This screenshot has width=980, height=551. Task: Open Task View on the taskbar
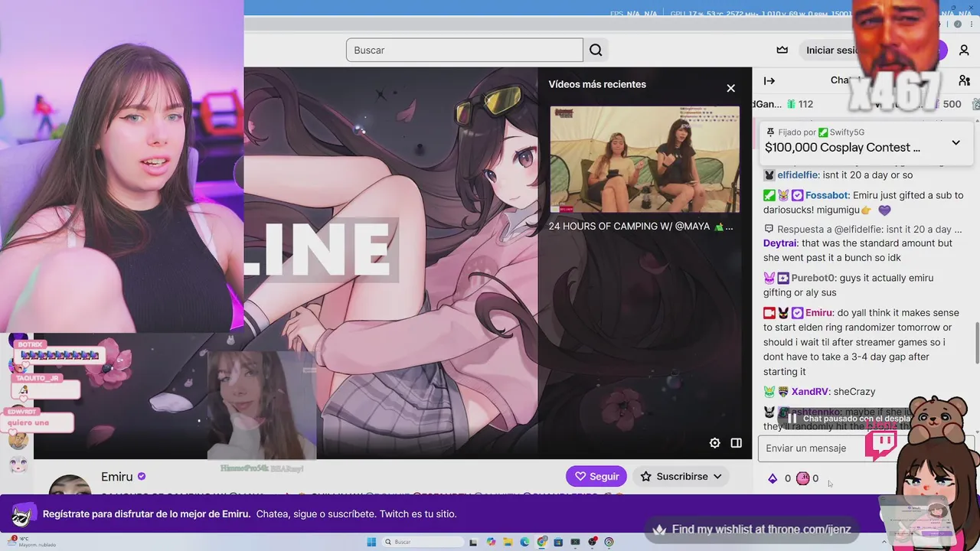(473, 542)
